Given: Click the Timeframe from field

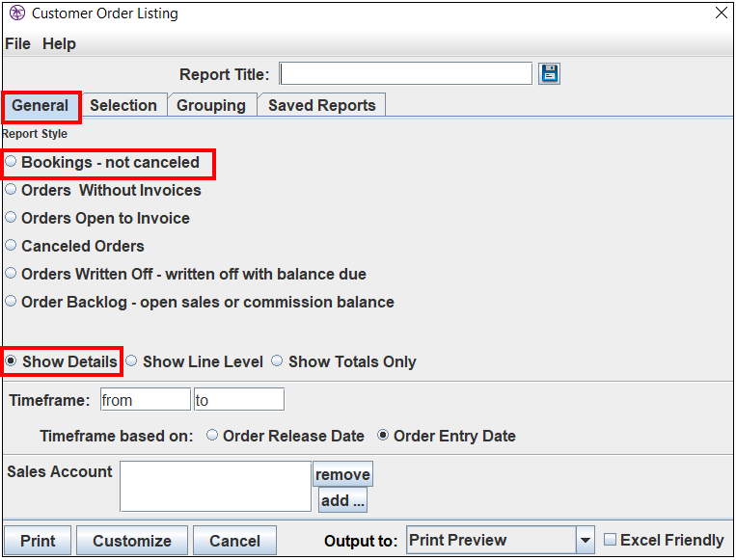Looking at the screenshot, I should point(146,400).
